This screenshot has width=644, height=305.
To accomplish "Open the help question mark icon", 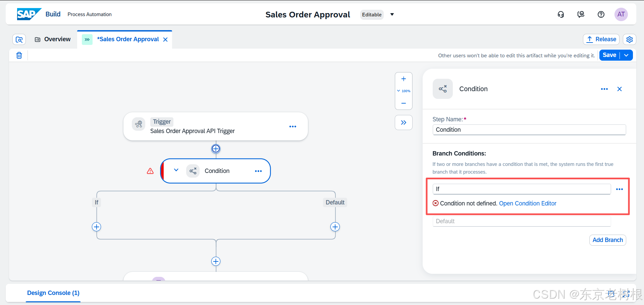I will [601, 14].
